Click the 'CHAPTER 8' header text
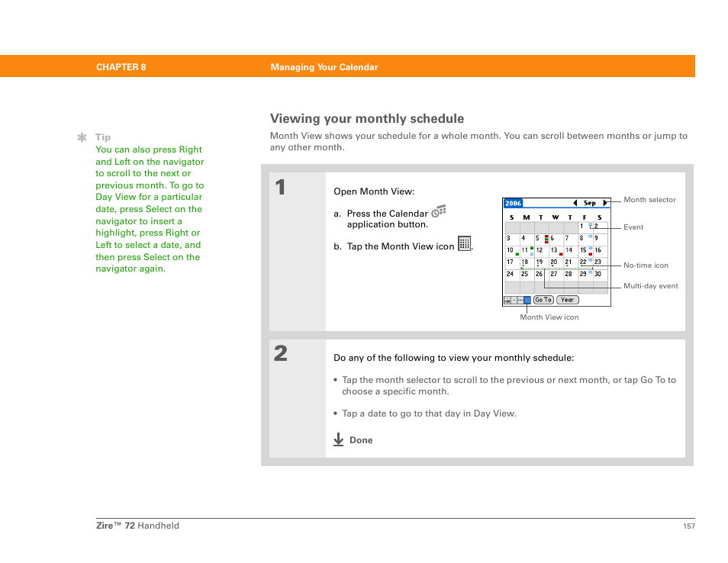Image resolution: width=728 pixels, height=563 pixels. 121,67
